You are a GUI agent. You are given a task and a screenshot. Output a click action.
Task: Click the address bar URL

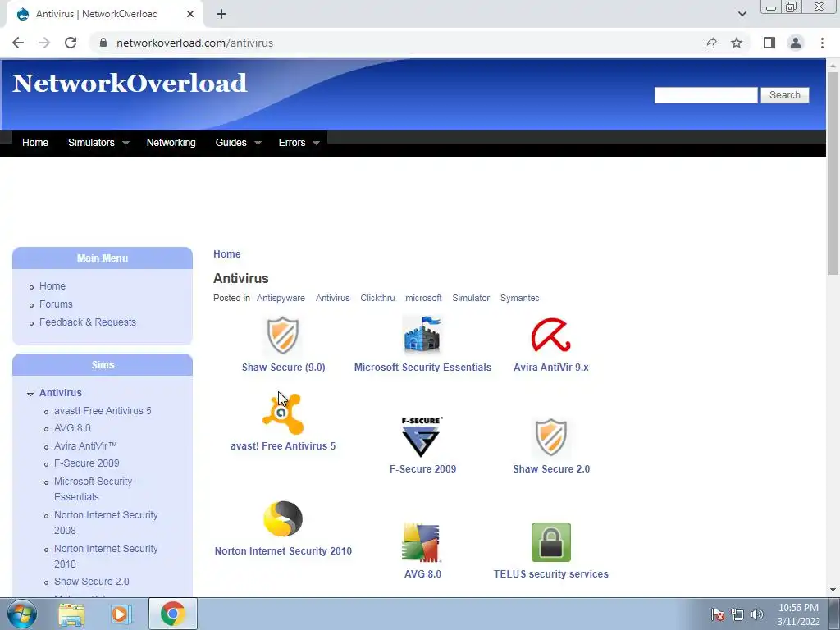point(194,43)
